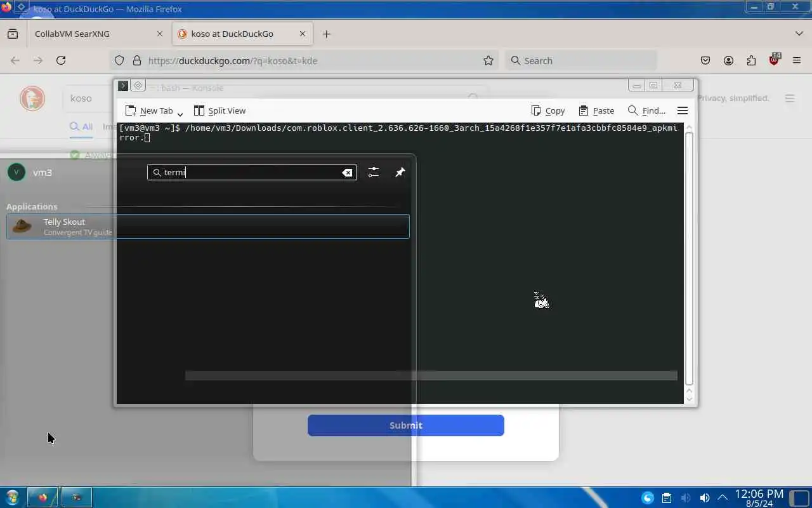Bookmark the page with the star icon
The height and width of the screenshot is (508, 812).
pos(488,61)
